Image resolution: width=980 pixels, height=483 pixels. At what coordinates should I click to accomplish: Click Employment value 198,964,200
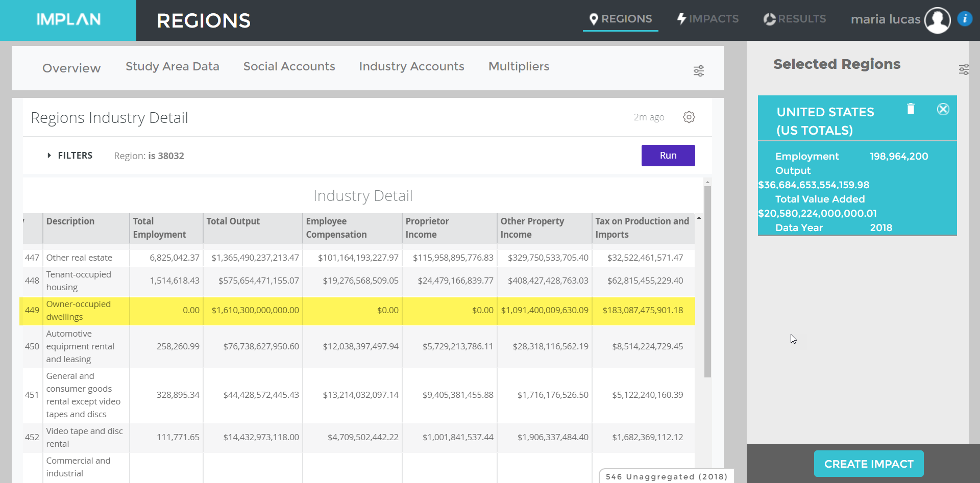click(x=899, y=156)
